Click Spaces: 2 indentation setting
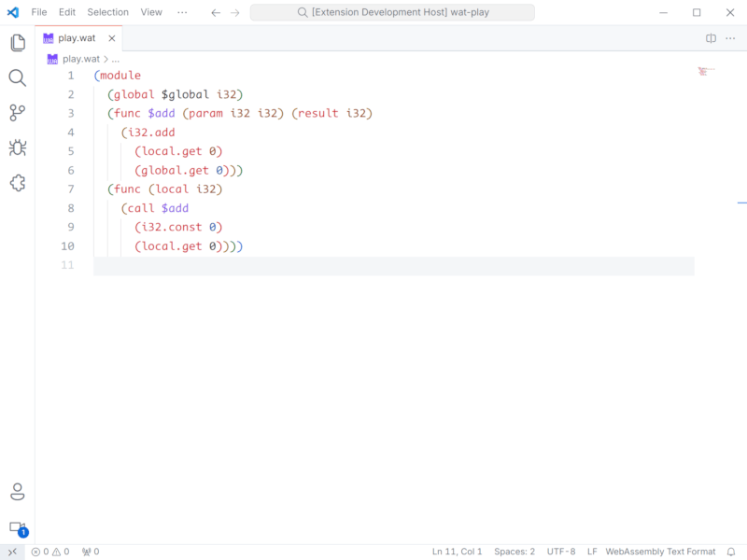This screenshot has height=560, width=747. 514,552
